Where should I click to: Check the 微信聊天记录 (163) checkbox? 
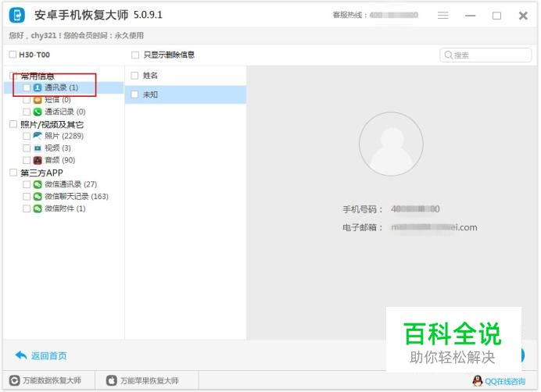(27, 197)
